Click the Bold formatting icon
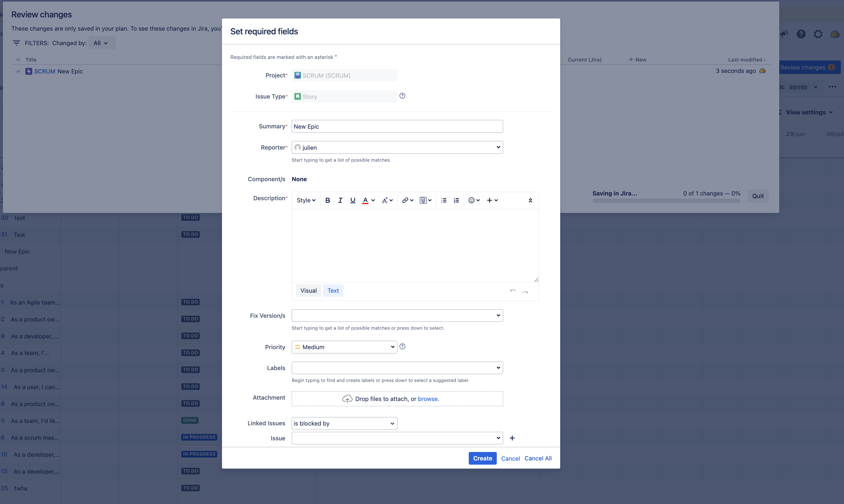This screenshot has width=844, height=504. click(327, 200)
